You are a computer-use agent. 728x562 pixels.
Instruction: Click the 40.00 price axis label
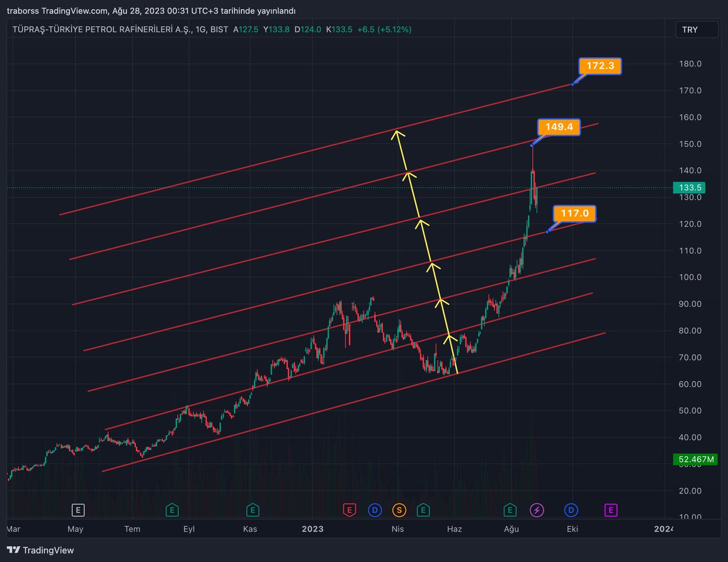click(x=691, y=438)
